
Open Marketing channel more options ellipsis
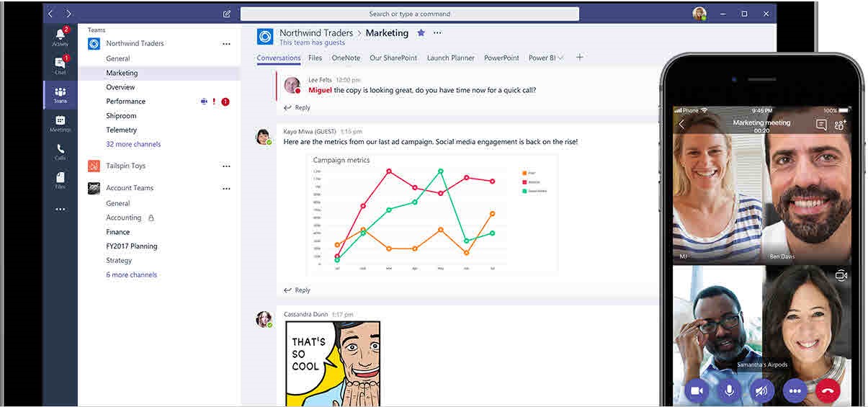[437, 32]
